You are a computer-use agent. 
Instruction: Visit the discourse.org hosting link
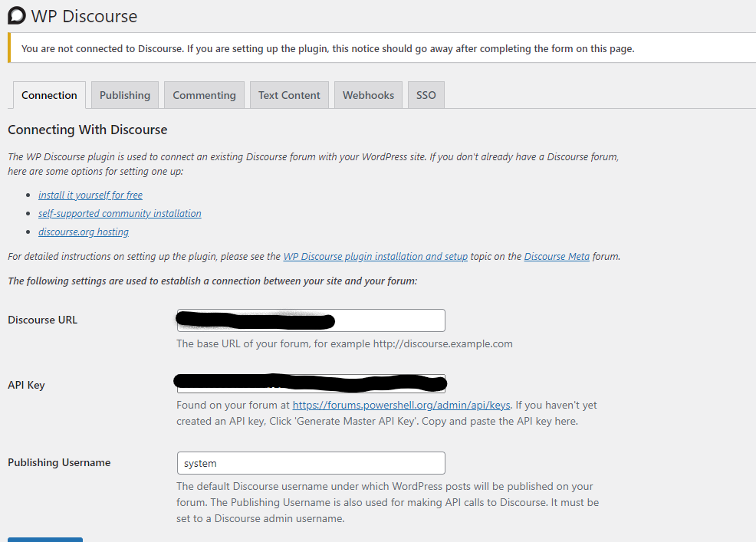click(x=84, y=232)
